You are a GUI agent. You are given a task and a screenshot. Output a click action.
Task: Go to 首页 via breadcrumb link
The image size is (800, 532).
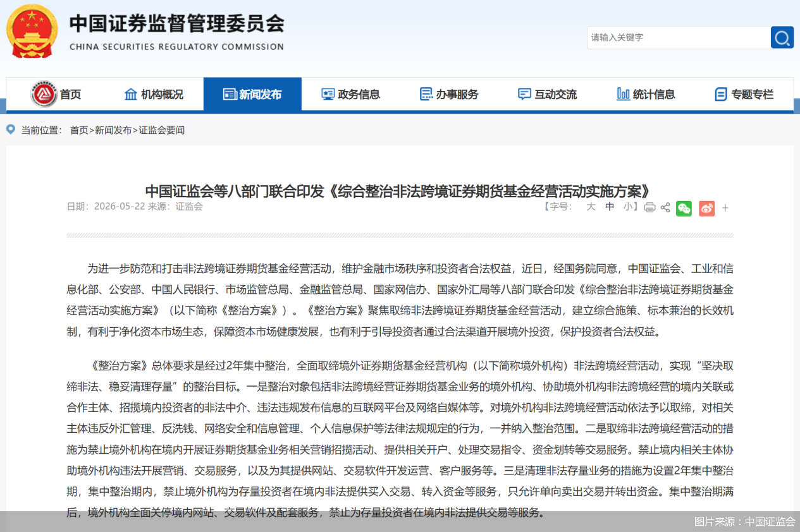79,130
